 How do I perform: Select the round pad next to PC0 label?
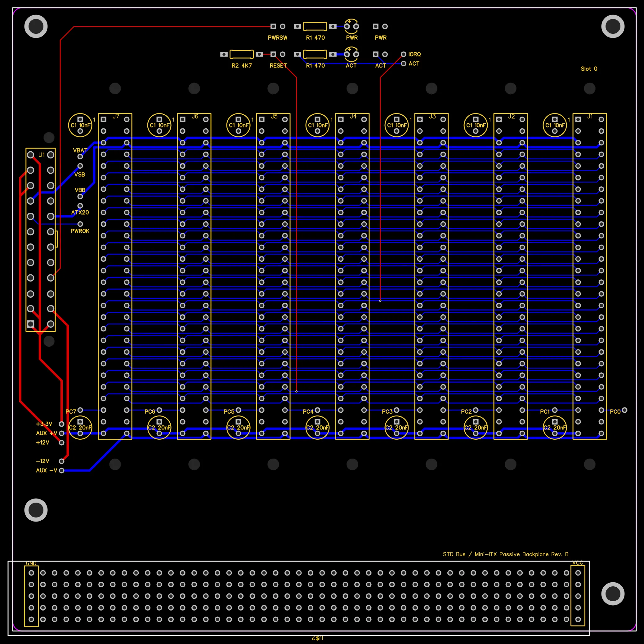(625, 410)
